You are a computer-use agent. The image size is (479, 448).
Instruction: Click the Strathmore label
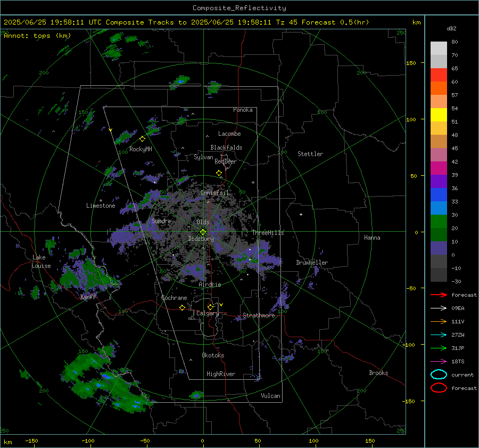tap(259, 315)
